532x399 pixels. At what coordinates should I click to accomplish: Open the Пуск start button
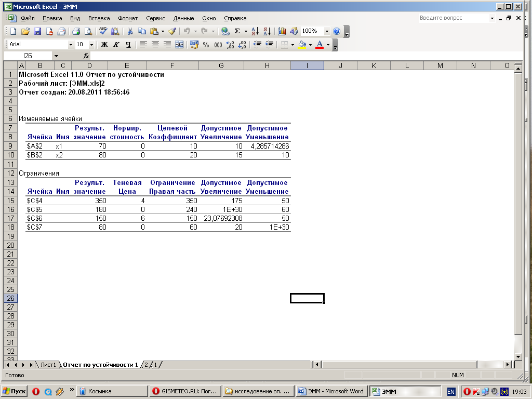(x=14, y=391)
